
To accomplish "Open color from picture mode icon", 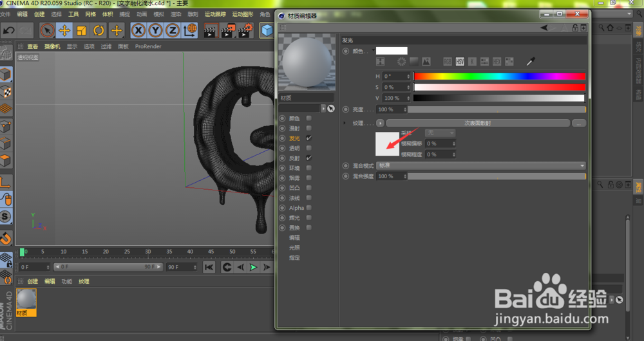I will (x=426, y=62).
